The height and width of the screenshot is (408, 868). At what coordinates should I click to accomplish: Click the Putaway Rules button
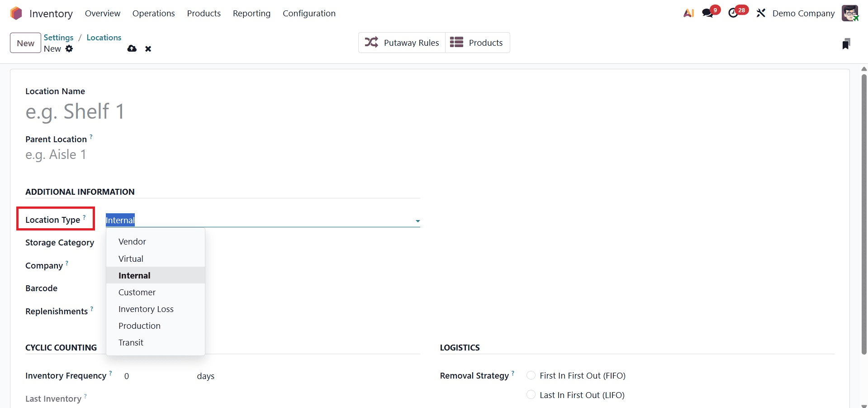401,42
